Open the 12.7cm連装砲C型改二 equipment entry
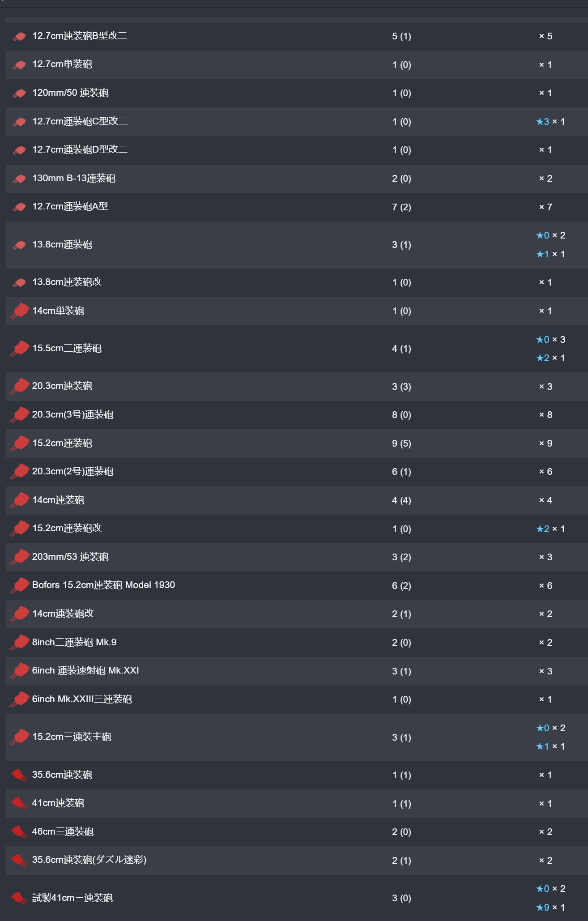Screen dimensions: 588x921 (x=80, y=121)
